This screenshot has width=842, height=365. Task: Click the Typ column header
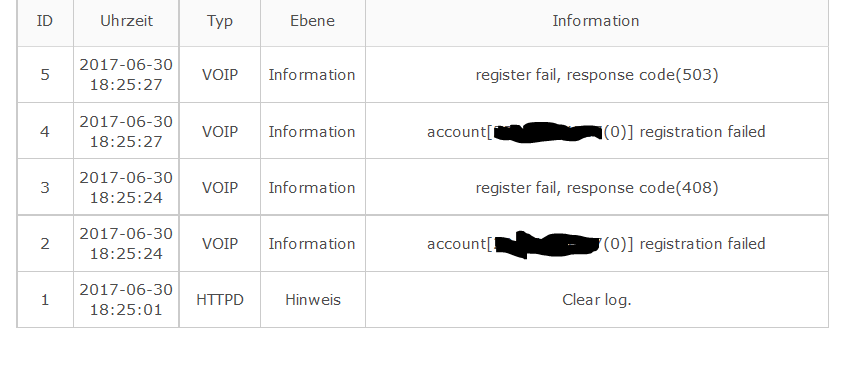[x=220, y=21]
